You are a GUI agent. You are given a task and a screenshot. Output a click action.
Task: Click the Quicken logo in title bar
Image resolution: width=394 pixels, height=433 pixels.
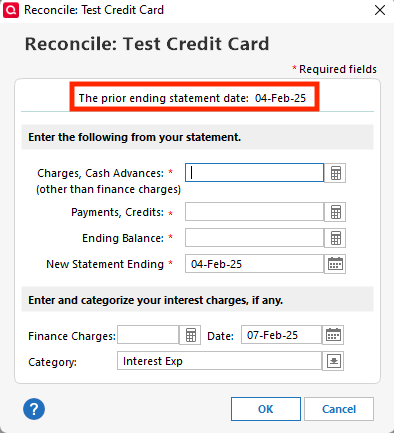click(x=11, y=10)
